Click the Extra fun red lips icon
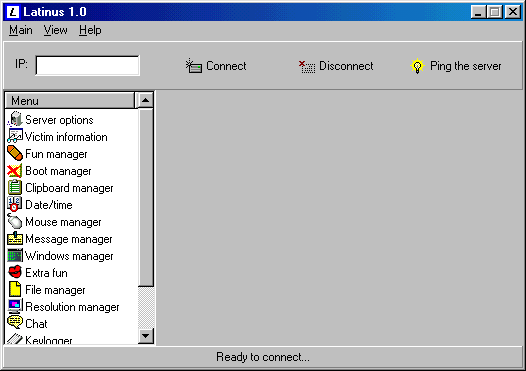The width and height of the screenshot is (526, 371). pyautogui.click(x=15, y=272)
